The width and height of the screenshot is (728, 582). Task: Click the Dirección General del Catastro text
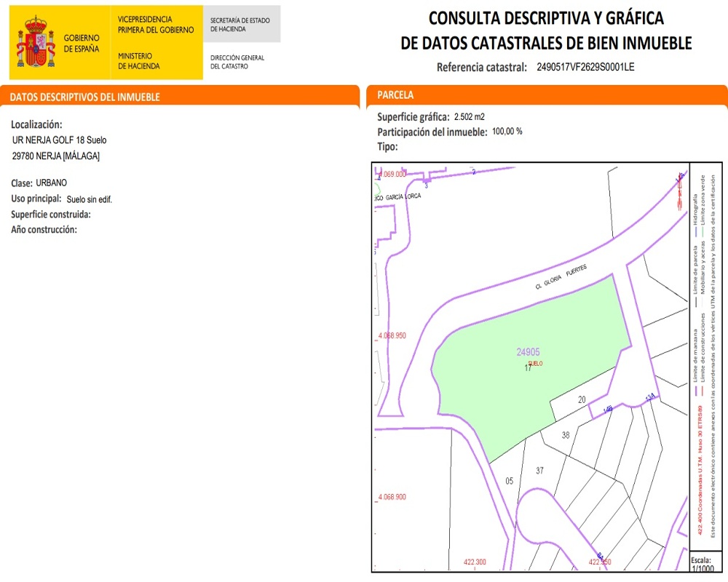[x=237, y=62]
